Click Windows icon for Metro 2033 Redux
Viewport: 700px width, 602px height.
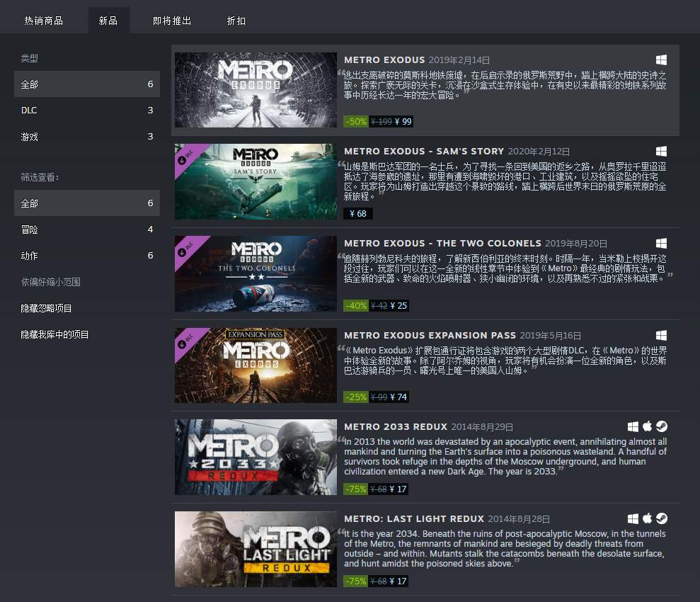(633, 427)
